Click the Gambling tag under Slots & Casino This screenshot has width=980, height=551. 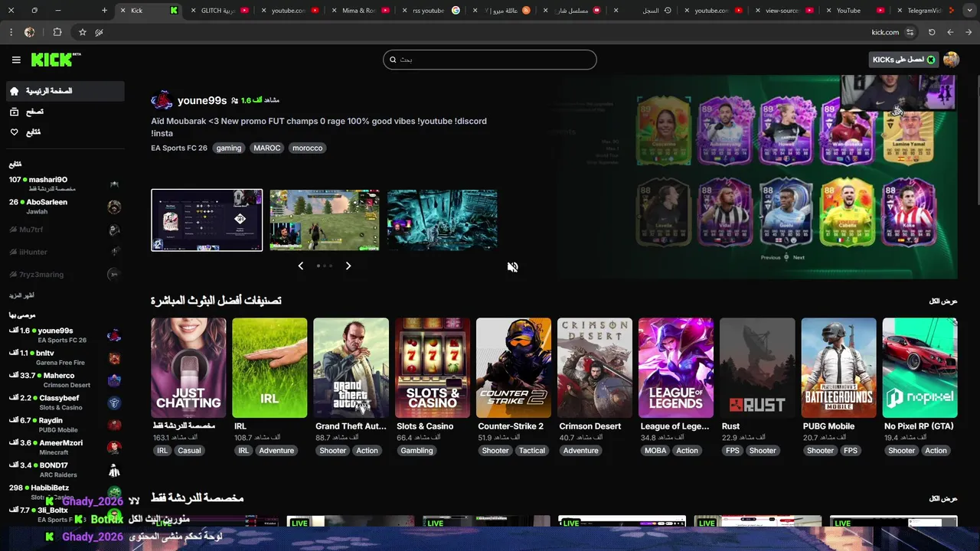click(416, 451)
